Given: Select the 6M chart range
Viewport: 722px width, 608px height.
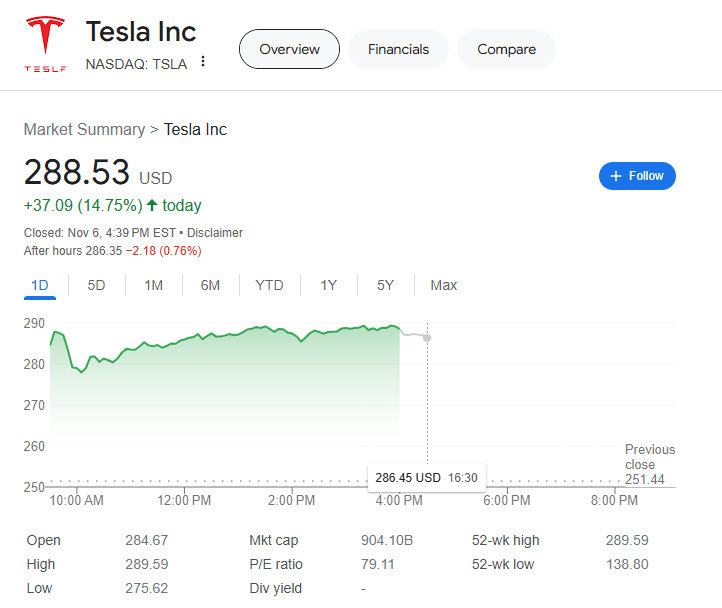Looking at the screenshot, I should tap(210, 286).
